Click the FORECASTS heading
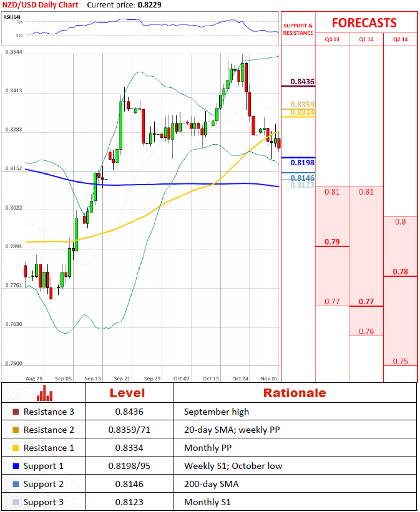Screen dimensions: 420x512 point(364,23)
